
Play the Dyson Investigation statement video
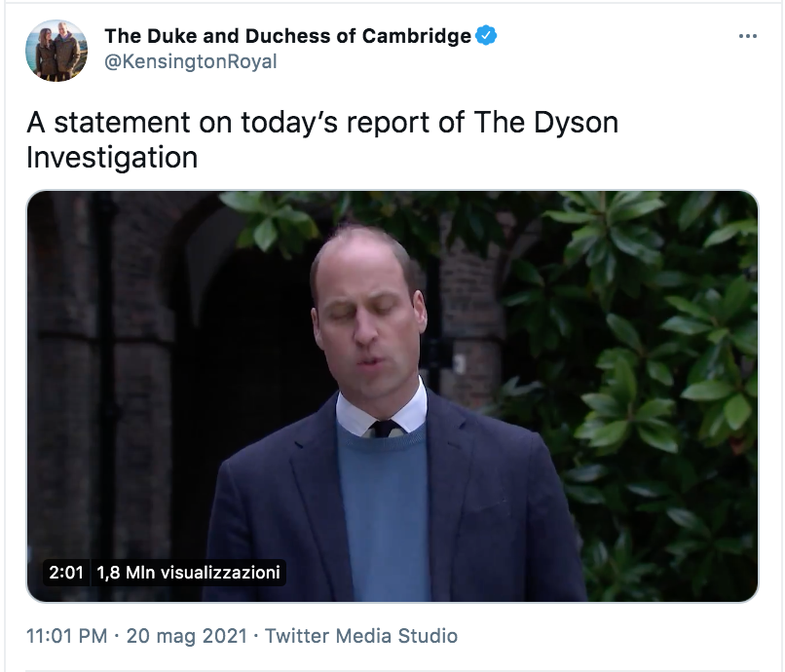click(x=392, y=395)
